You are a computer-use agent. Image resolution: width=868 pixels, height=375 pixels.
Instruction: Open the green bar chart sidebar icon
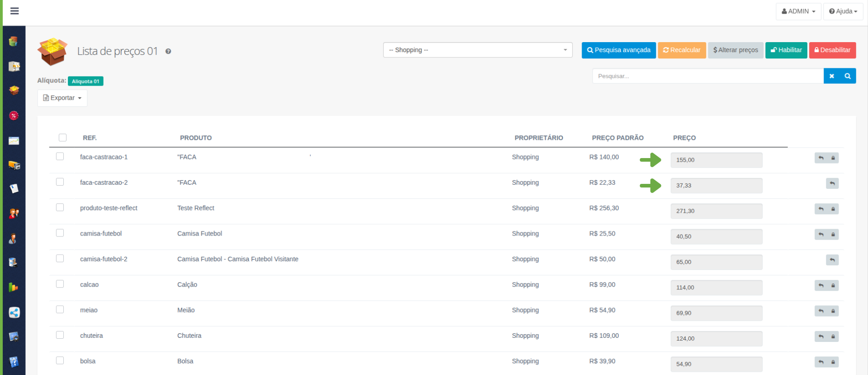tap(14, 287)
